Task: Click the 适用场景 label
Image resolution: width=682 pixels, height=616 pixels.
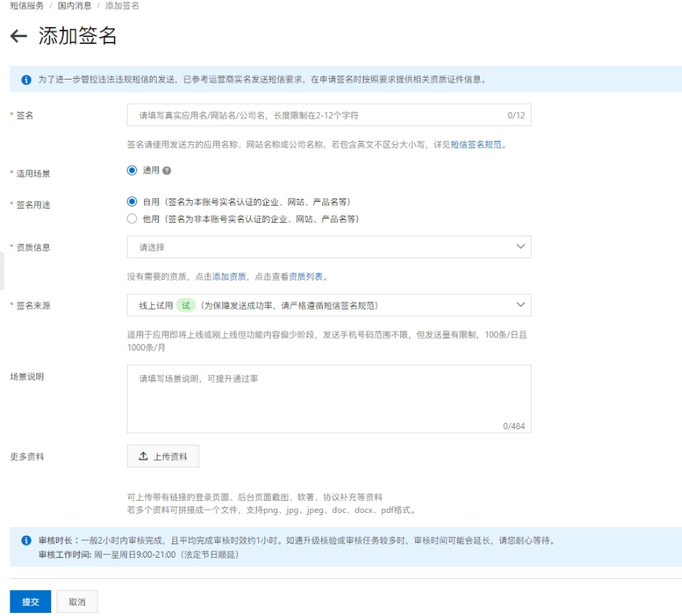Action: [x=33, y=173]
